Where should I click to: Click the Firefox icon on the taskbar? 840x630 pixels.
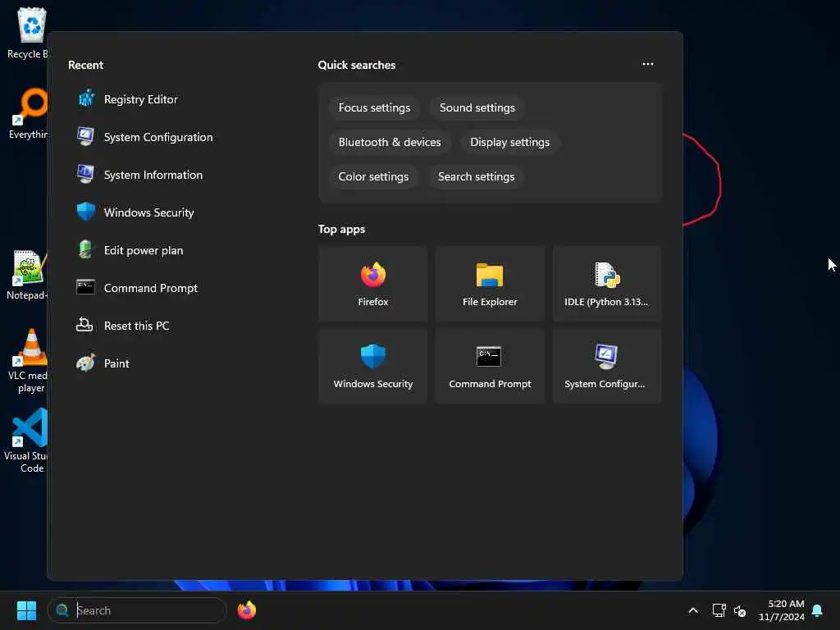pos(247,610)
